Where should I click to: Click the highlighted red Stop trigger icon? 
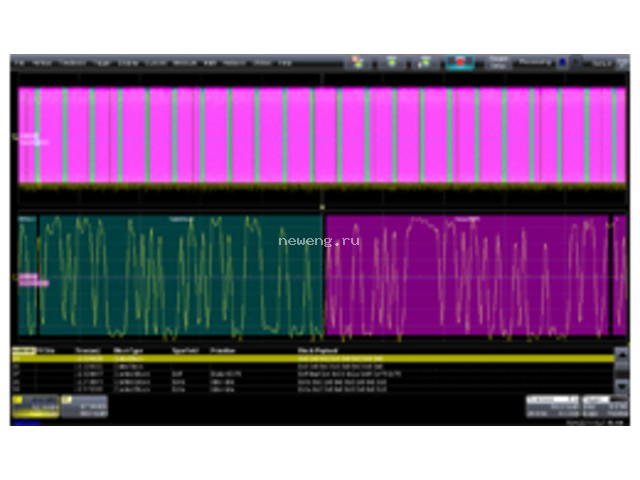(460, 62)
